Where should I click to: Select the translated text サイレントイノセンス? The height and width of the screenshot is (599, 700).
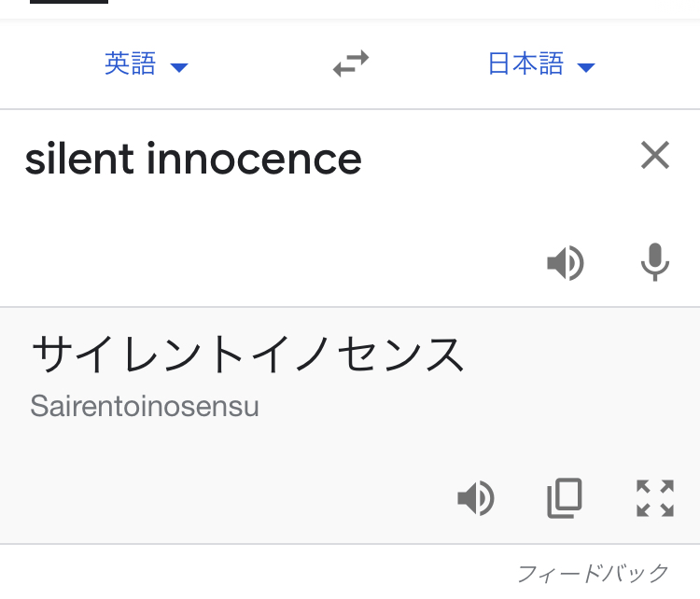(x=247, y=355)
